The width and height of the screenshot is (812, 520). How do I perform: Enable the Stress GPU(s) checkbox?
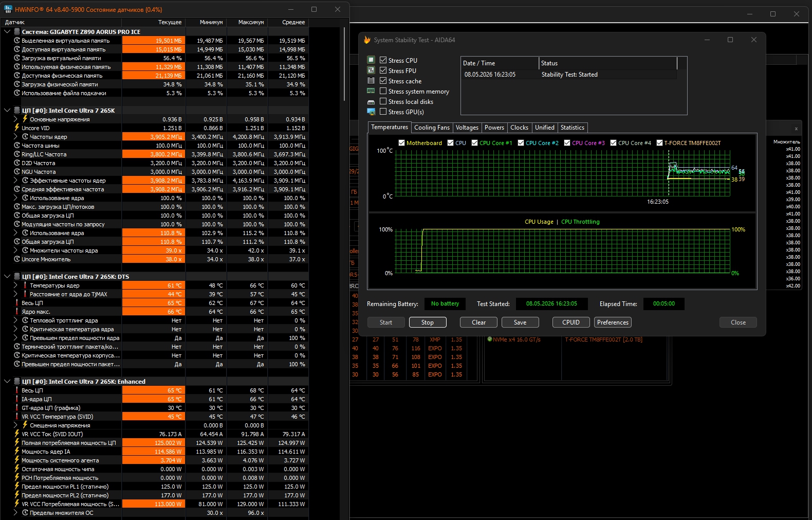383,112
